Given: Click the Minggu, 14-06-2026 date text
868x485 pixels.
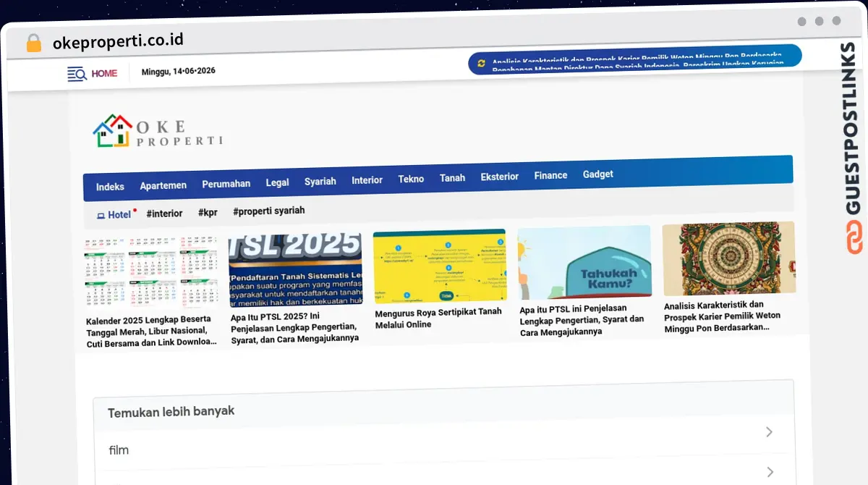Looking at the screenshot, I should (179, 71).
